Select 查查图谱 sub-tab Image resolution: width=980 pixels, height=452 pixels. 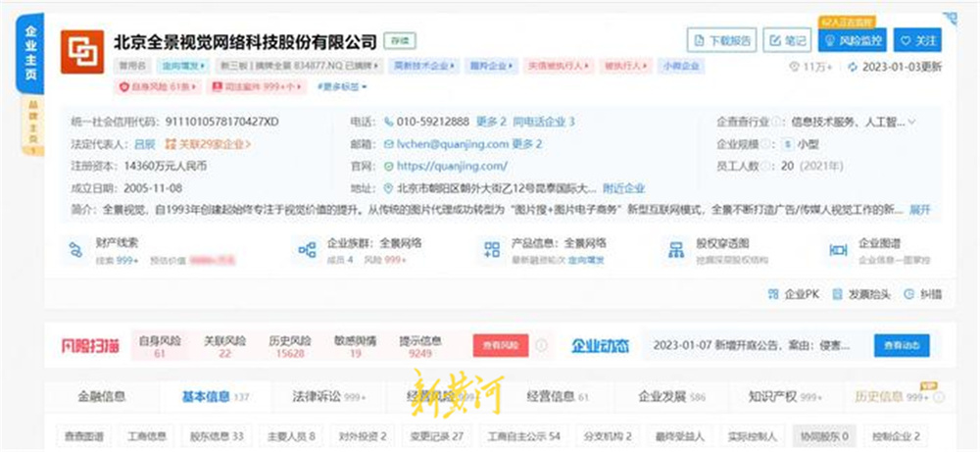pos(81,435)
